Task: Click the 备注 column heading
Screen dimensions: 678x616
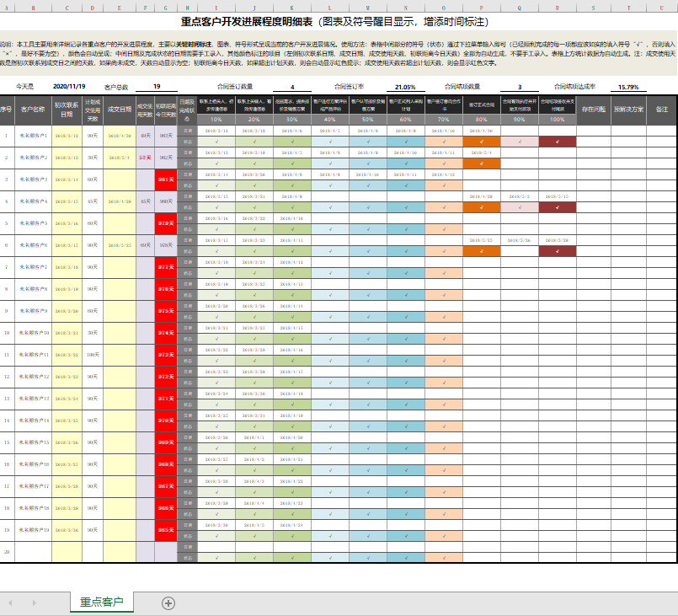Action: coord(661,110)
